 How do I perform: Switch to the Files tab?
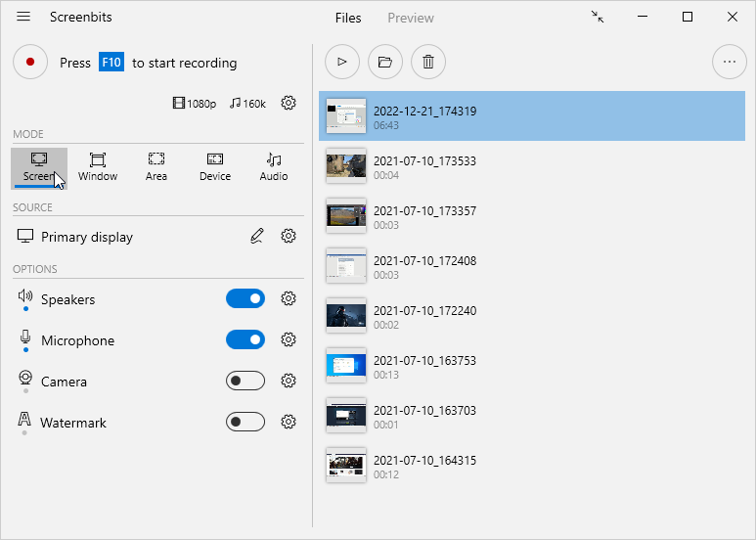(x=348, y=18)
